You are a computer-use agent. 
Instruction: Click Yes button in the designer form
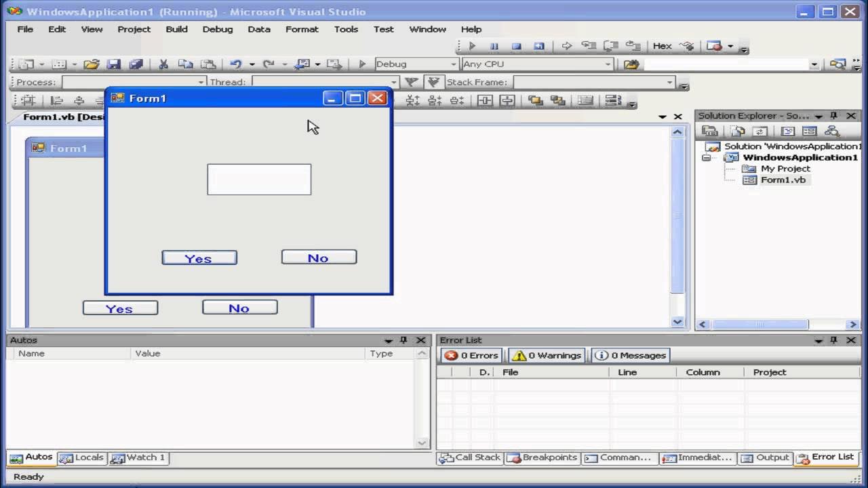[120, 308]
